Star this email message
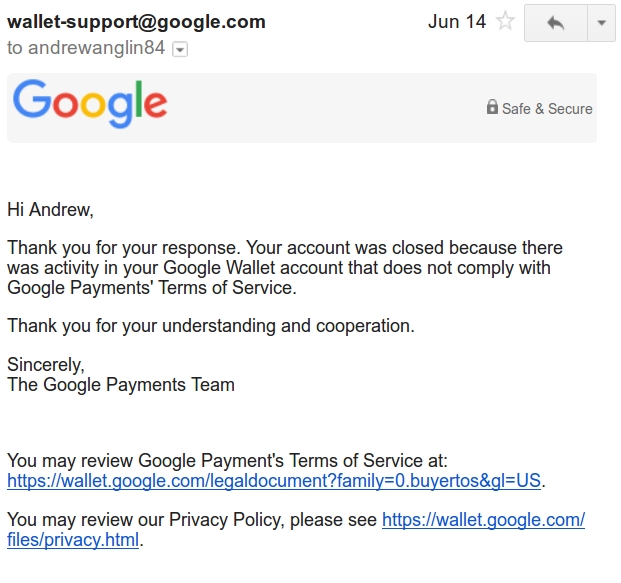Viewport: 621px width, 583px height. [506, 22]
